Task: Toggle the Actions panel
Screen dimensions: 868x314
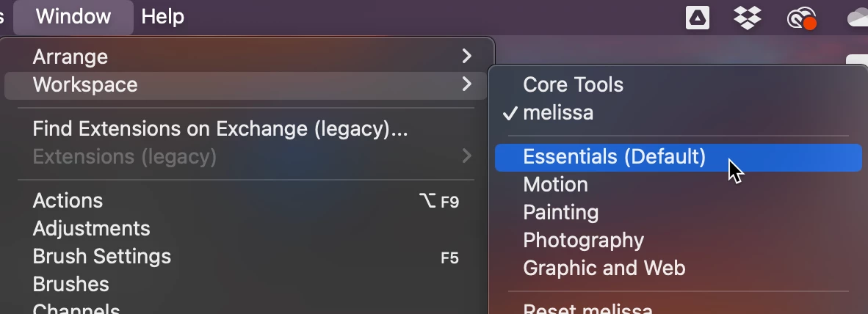Action: 68,201
